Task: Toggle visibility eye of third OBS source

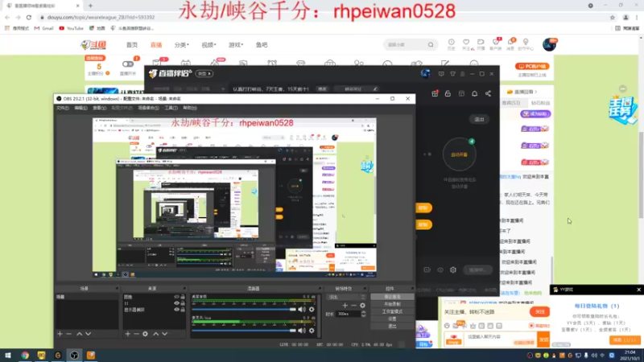Action: pos(177,310)
